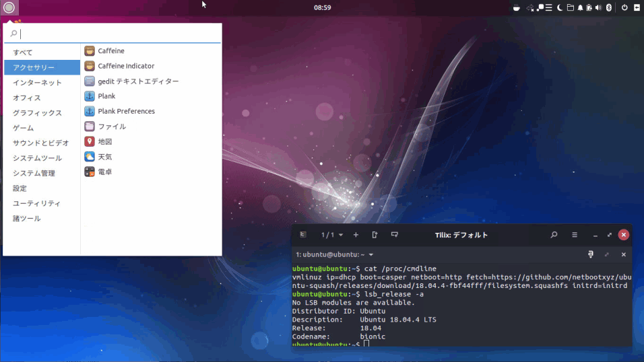Launch the 天気 weather app
Viewport: 644px width, 362px height.
coord(151,157)
